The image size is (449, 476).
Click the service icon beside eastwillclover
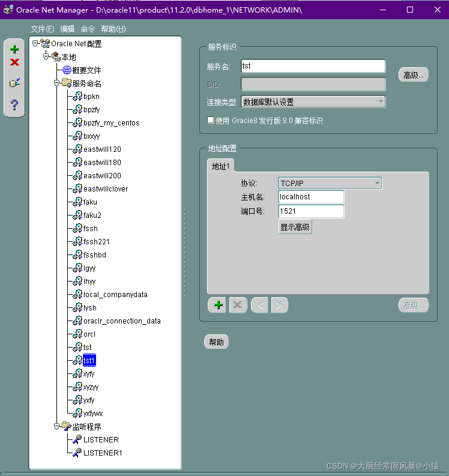(x=77, y=189)
